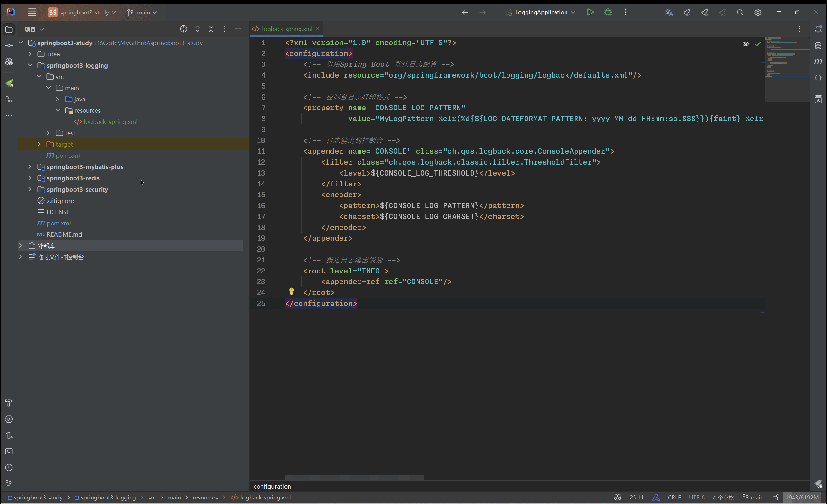Image resolution: width=827 pixels, height=504 pixels.
Task: Open the Commit tool window
Action: coord(9,45)
